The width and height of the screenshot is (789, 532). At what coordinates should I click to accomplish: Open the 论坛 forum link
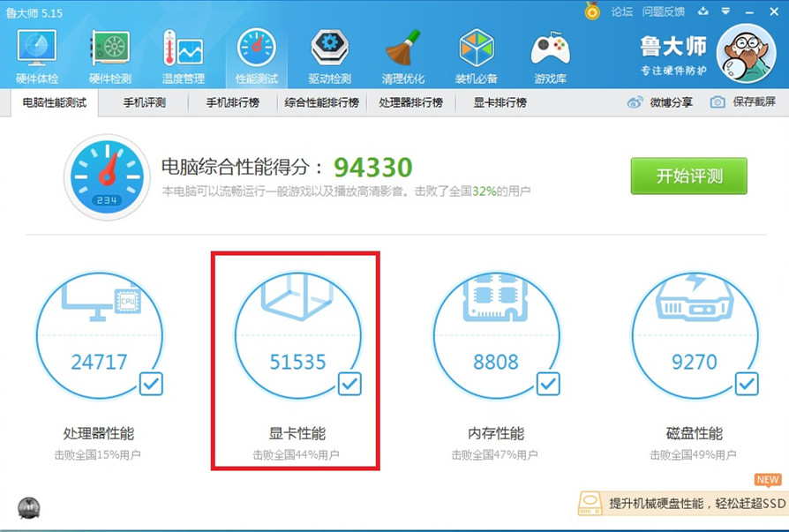pyautogui.click(x=621, y=11)
